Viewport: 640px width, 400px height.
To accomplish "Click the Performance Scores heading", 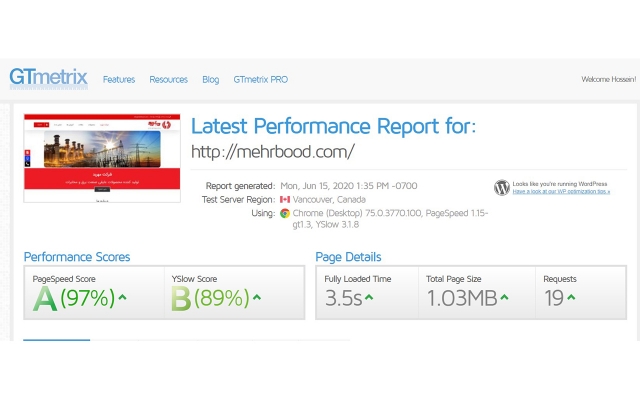I will click(77, 257).
